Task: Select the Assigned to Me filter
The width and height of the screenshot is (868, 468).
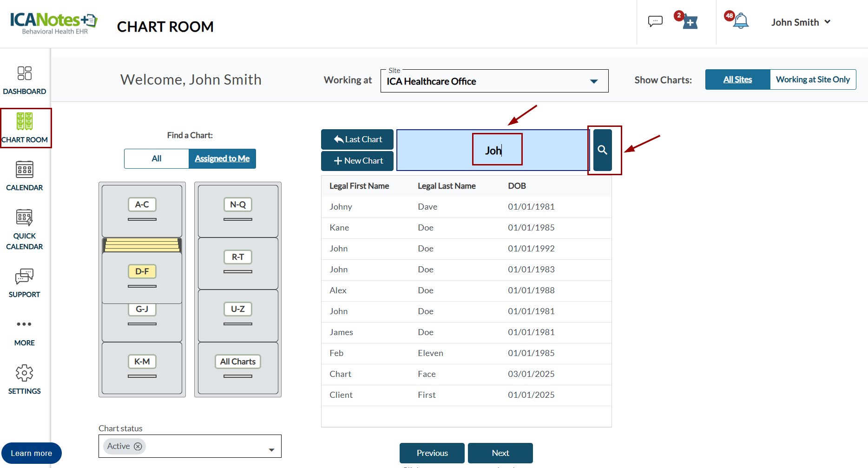Action: click(x=222, y=158)
